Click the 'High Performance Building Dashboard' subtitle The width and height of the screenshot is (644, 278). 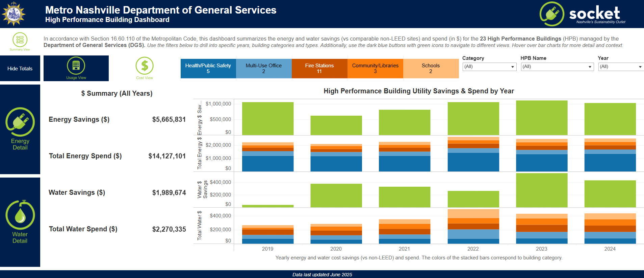tap(107, 20)
